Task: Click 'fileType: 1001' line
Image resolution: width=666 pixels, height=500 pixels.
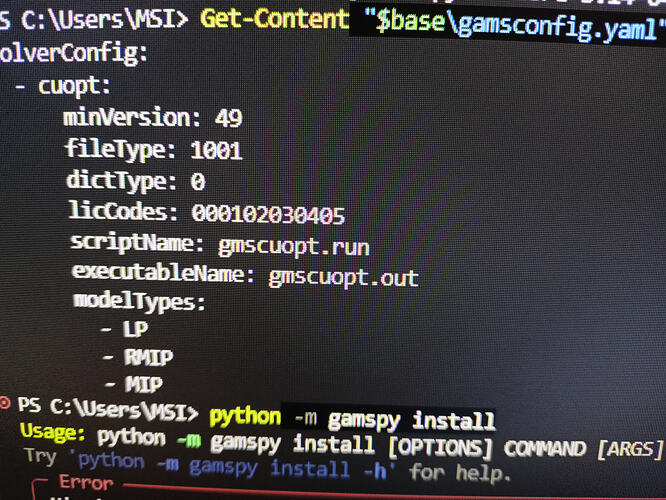Action: pyautogui.click(x=153, y=149)
